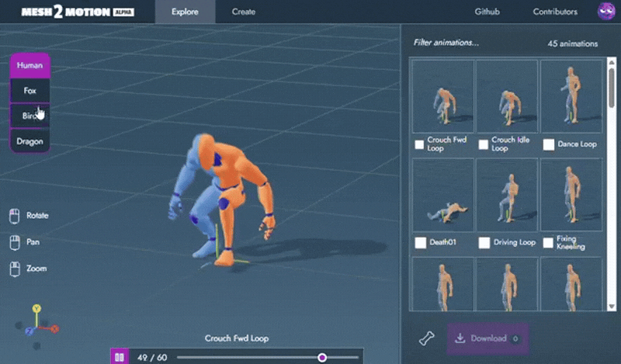
Task: Select the Fox model
Action: (x=29, y=91)
